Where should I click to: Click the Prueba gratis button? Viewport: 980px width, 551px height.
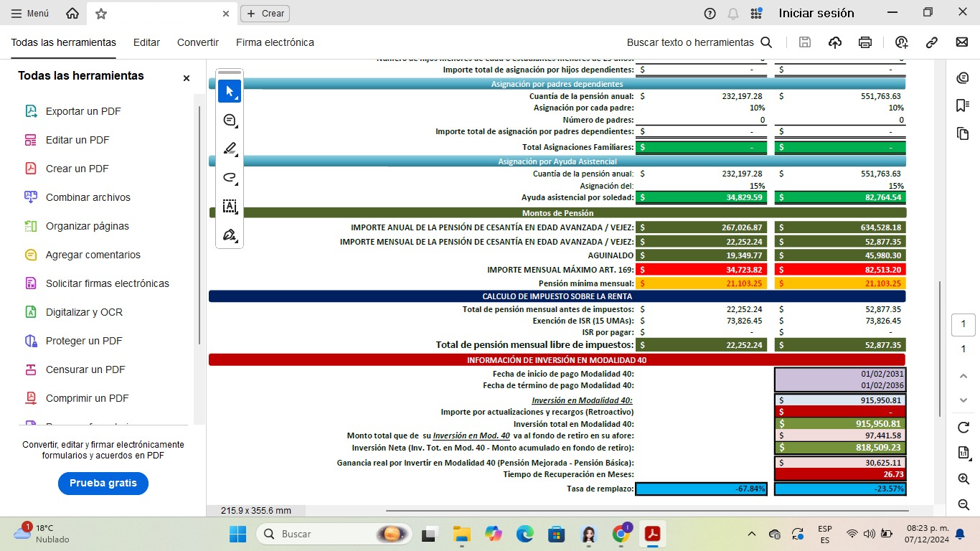103,483
